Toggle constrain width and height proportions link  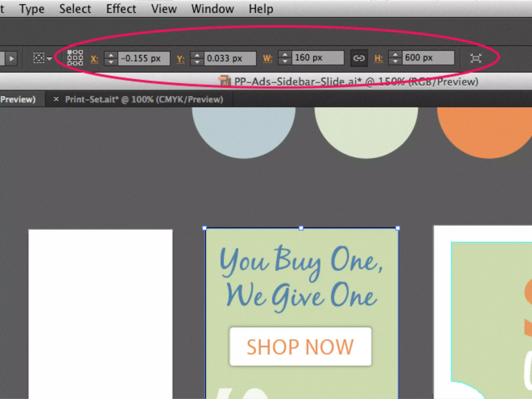click(359, 58)
